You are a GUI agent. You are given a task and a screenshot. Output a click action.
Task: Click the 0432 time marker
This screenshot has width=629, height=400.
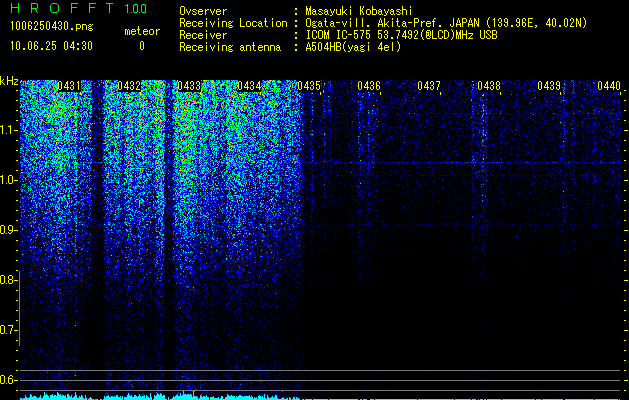[x=129, y=86]
